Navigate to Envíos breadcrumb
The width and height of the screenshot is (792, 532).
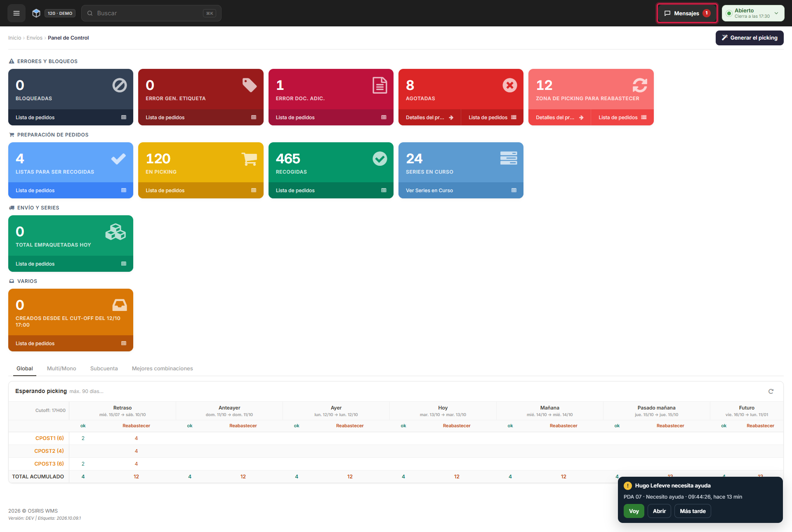(35, 38)
